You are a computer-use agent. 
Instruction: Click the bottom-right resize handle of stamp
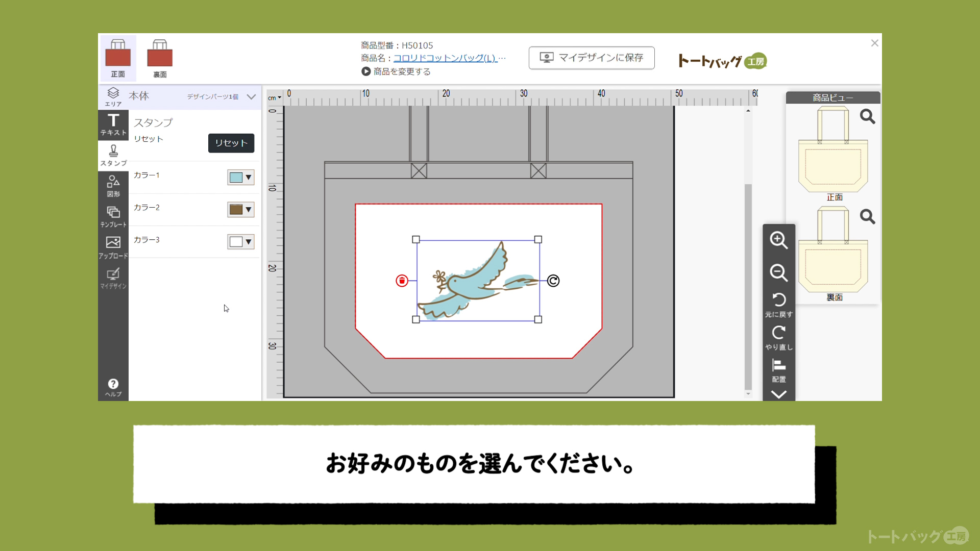(538, 319)
